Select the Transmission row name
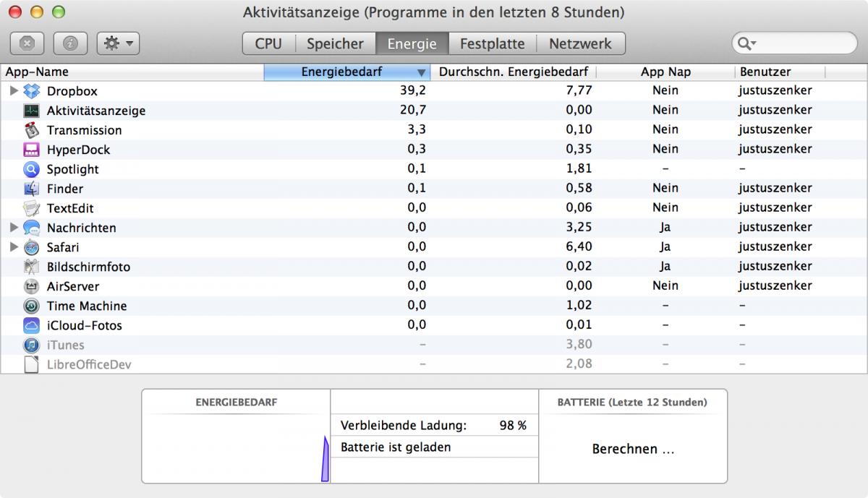 click(84, 130)
